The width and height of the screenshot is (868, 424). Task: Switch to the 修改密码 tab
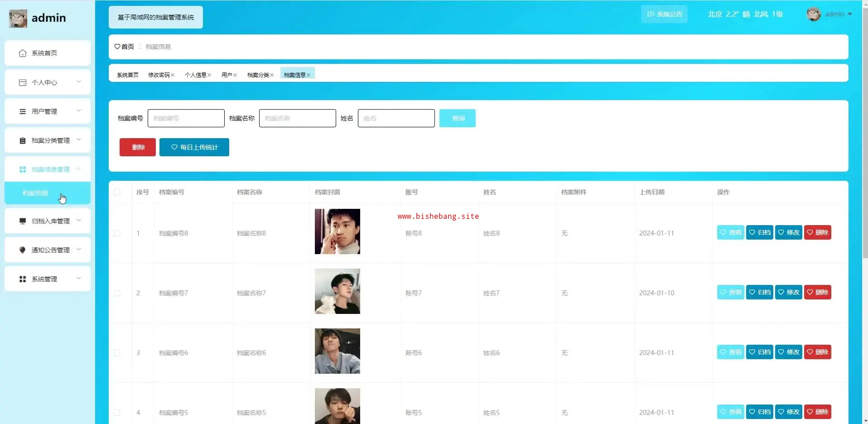pyautogui.click(x=159, y=75)
